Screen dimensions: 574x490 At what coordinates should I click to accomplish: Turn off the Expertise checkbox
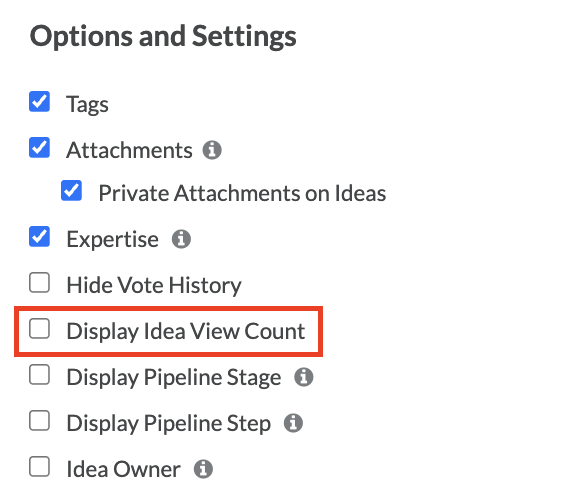pos(40,236)
